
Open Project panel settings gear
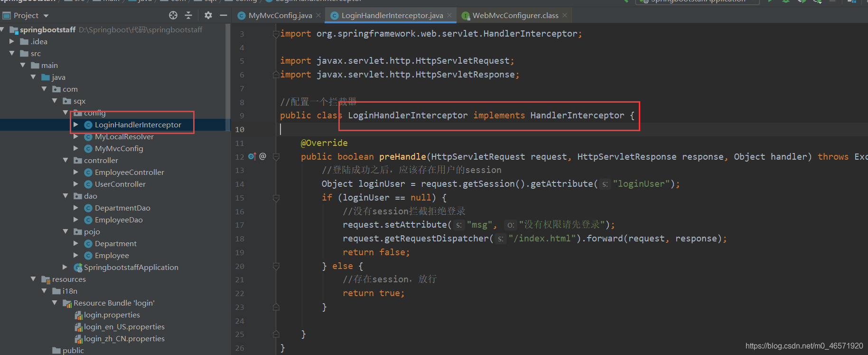[x=208, y=15]
